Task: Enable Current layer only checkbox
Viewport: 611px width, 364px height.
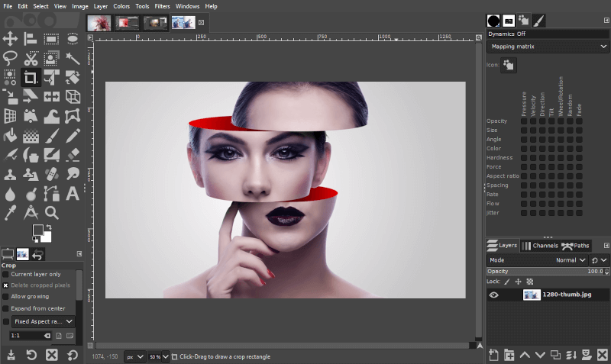Action: tap(6, 274)
